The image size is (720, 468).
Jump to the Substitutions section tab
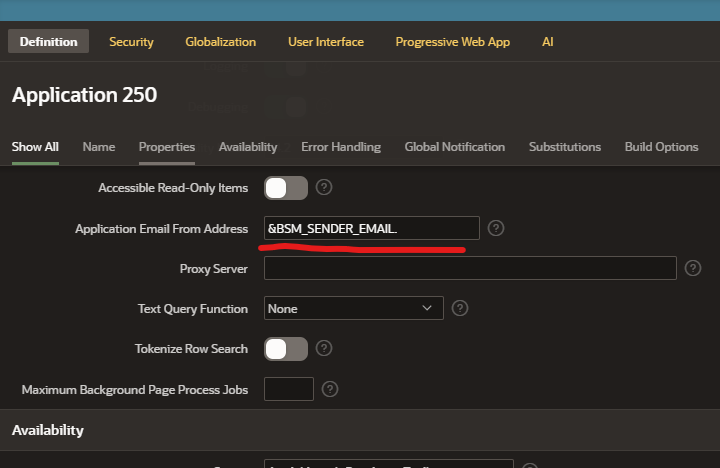point(565,147)
